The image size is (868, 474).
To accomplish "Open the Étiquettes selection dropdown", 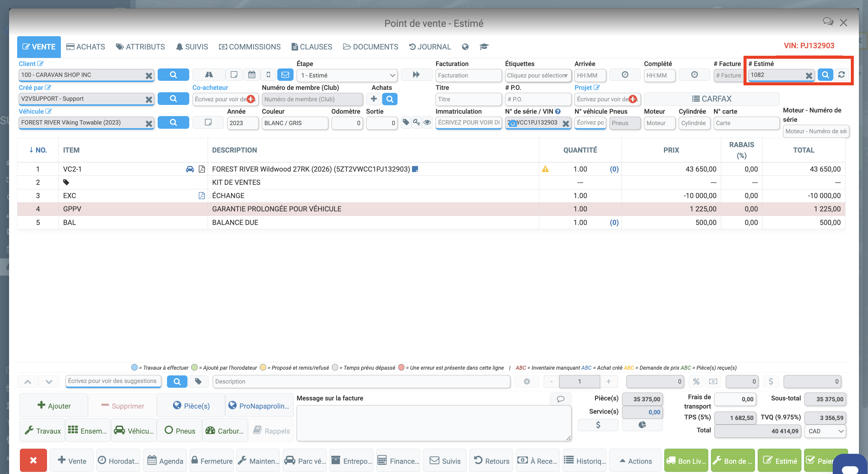I will click(538, 75).
